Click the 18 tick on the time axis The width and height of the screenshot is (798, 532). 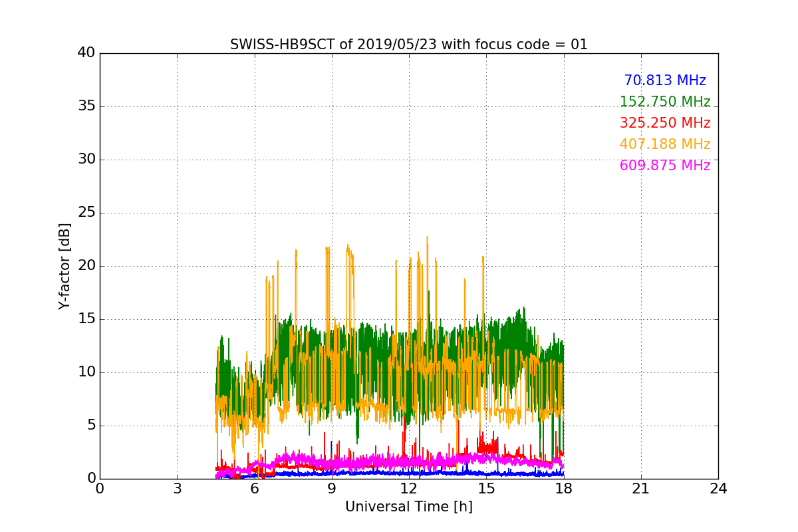pyautogui.click(x=563, y=489)
